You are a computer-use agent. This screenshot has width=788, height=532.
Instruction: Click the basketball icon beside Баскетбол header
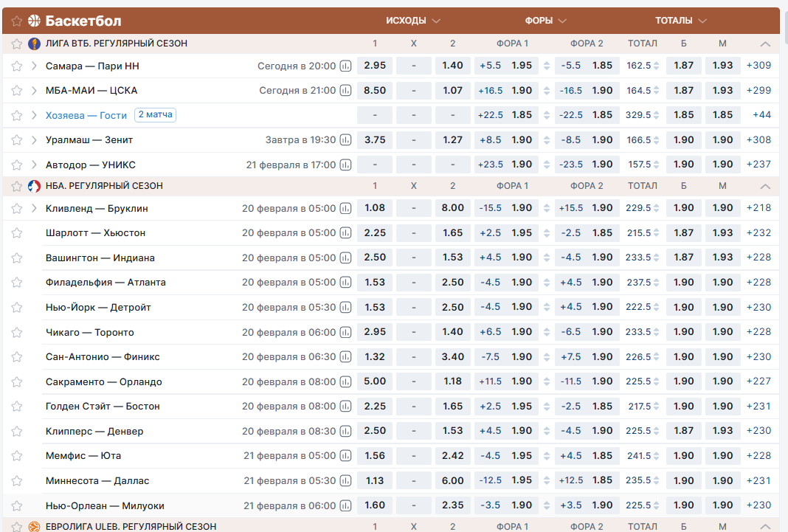coord(34,21)
